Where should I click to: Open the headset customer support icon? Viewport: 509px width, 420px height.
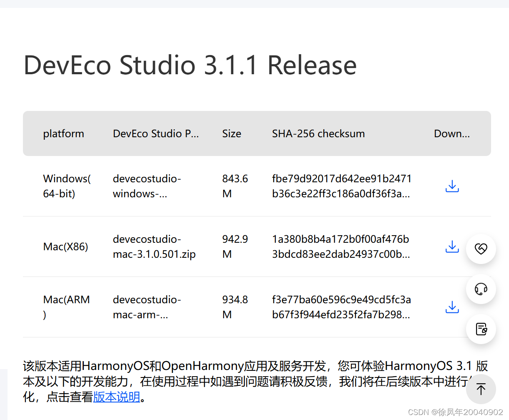481,289
